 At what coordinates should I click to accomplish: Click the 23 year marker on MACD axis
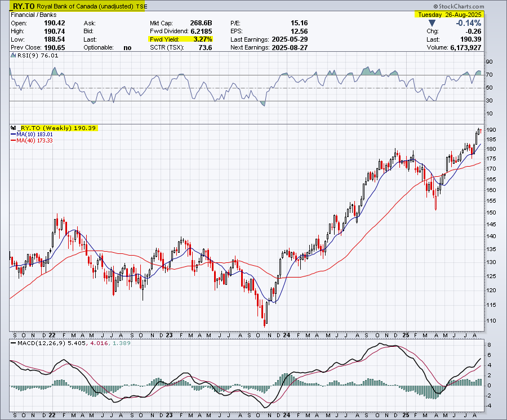(x=169, y=415)
